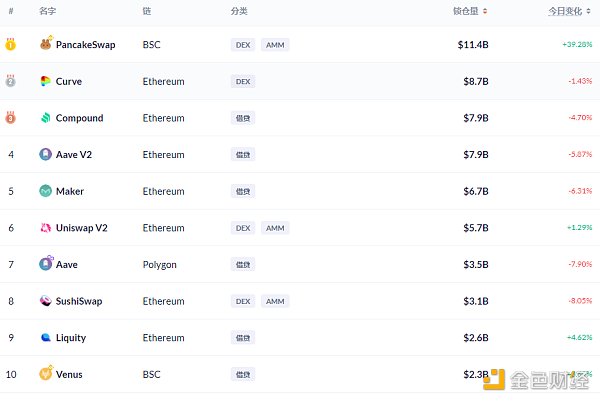The image size is (600, 401).
Task: Click the DEX tag in the Curve row
Action: pos(243,81)
